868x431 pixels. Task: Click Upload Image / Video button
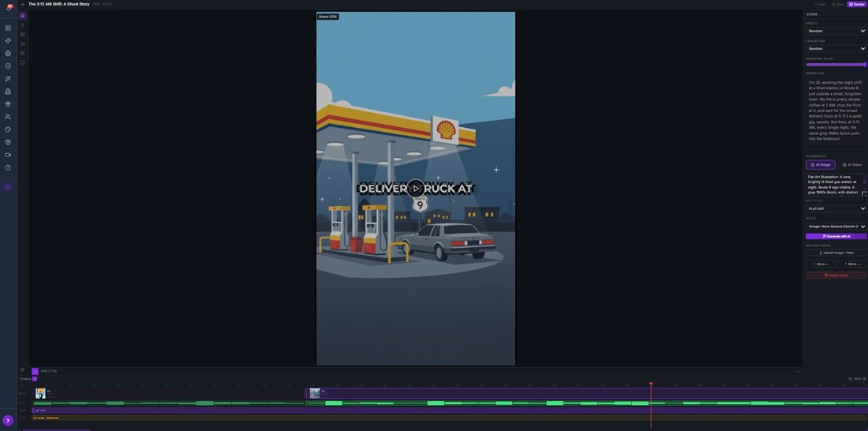pos(836,253)
